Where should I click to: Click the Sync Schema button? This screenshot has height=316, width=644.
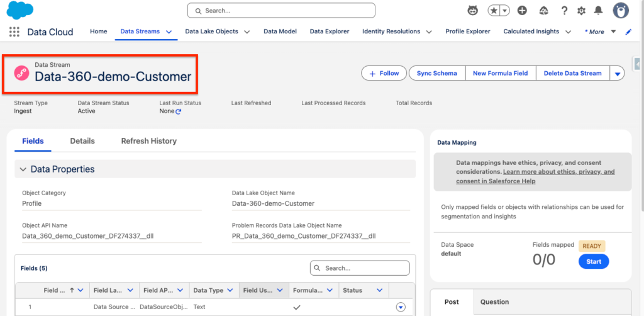(436, 73)
